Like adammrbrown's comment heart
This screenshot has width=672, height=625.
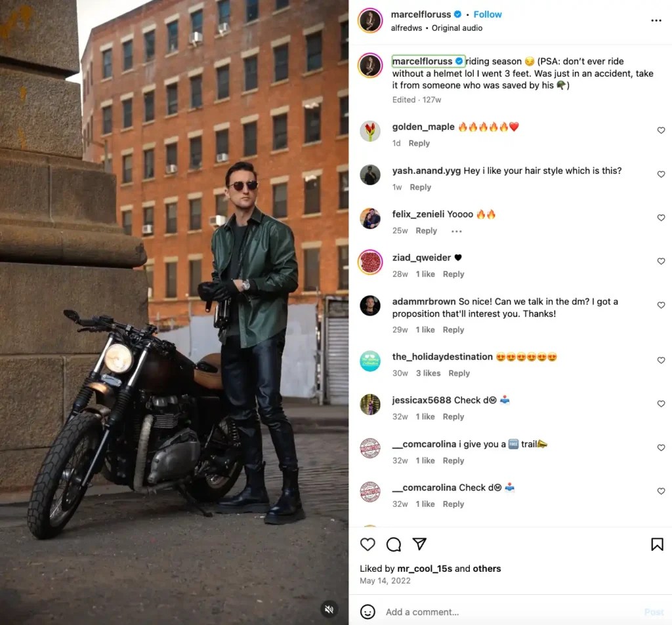point(661,305)
